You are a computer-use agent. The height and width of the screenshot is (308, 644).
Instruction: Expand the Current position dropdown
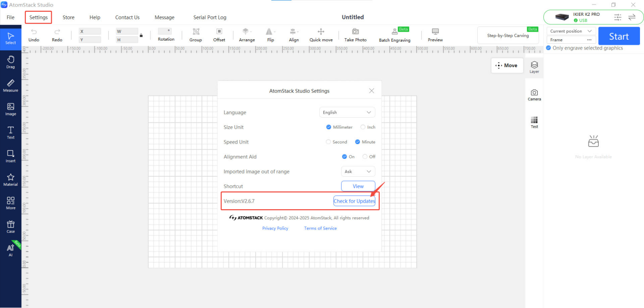(571, 31)
